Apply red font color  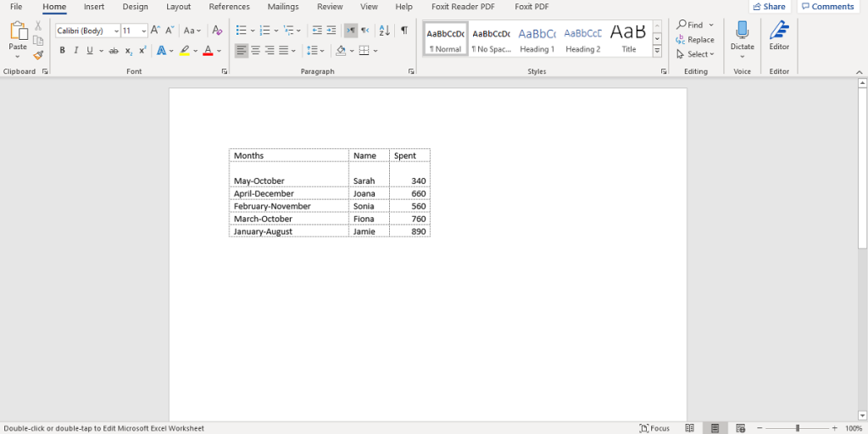(x=209, y=50)
